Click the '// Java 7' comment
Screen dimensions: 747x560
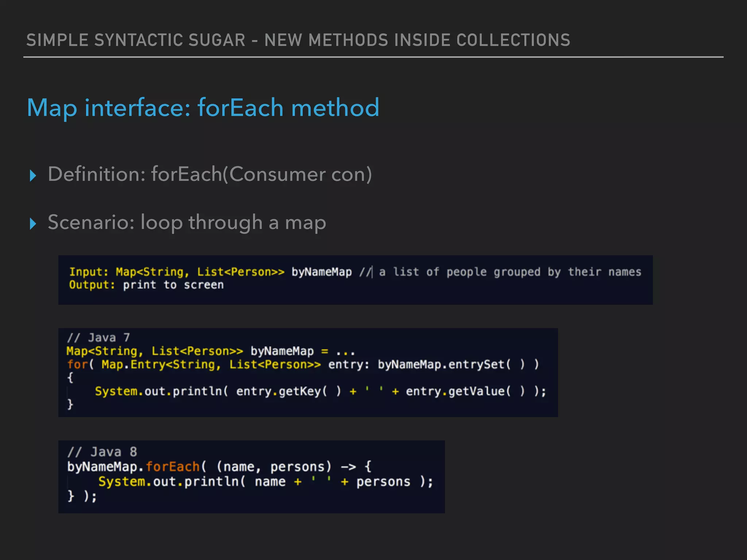coord(98,338)
